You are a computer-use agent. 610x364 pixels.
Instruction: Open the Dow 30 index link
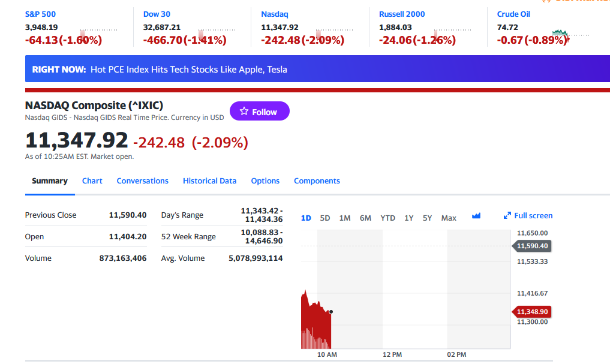click(157, 14)
